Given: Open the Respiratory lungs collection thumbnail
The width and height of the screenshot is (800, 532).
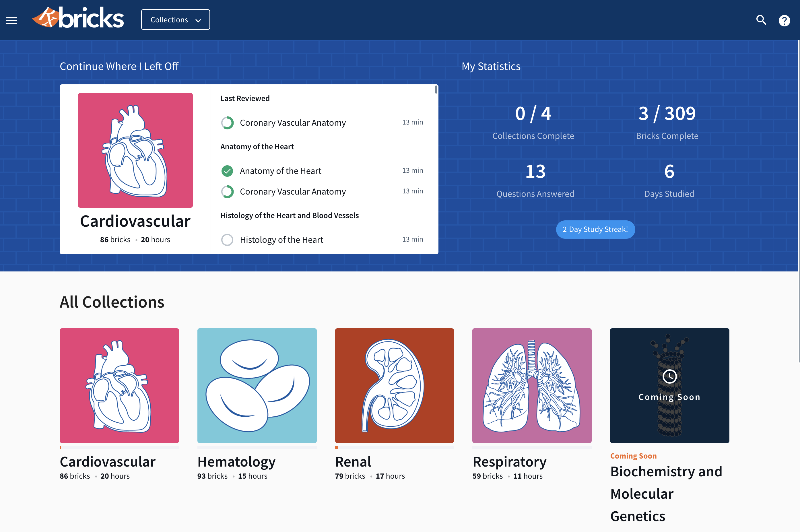Looking at the screenshot, I should point(532,385).
